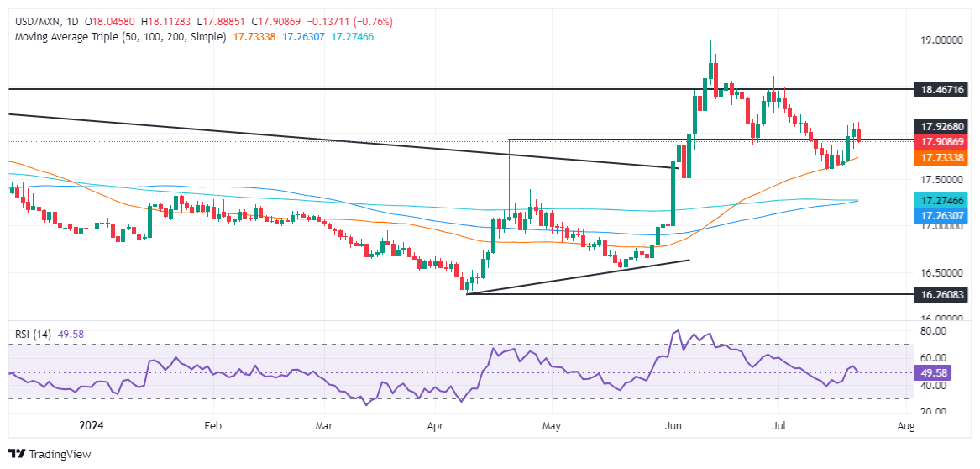The width and height of the screenshot is (980, 469).
Task: Click the orange 17.73338 moving average label
Action: pyautogui.click(x=944, y=158)
